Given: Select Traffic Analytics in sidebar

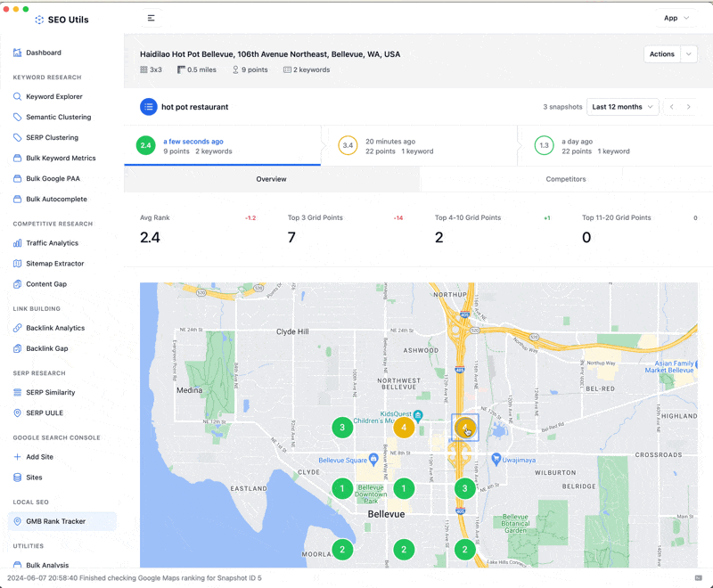Looking at the screenshot, I should (x=52, y=243).
